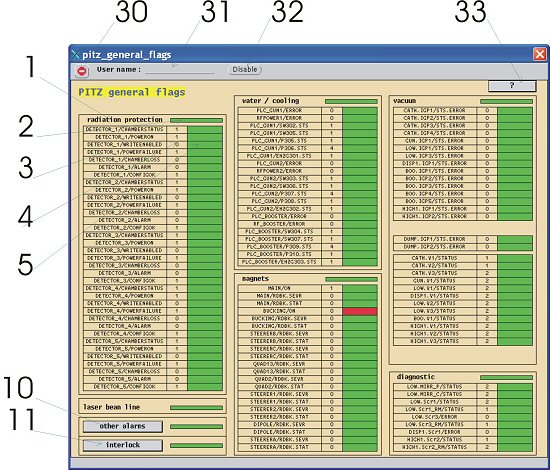Select the DUMP.IGP1/STS.ERROR row
Viewport: 550px width, 470px height.
[463, 239]
